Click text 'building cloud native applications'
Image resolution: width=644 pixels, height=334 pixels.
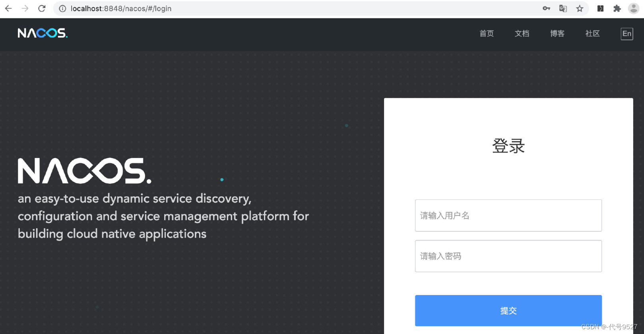pyautogui.click(x=112, y=234)
